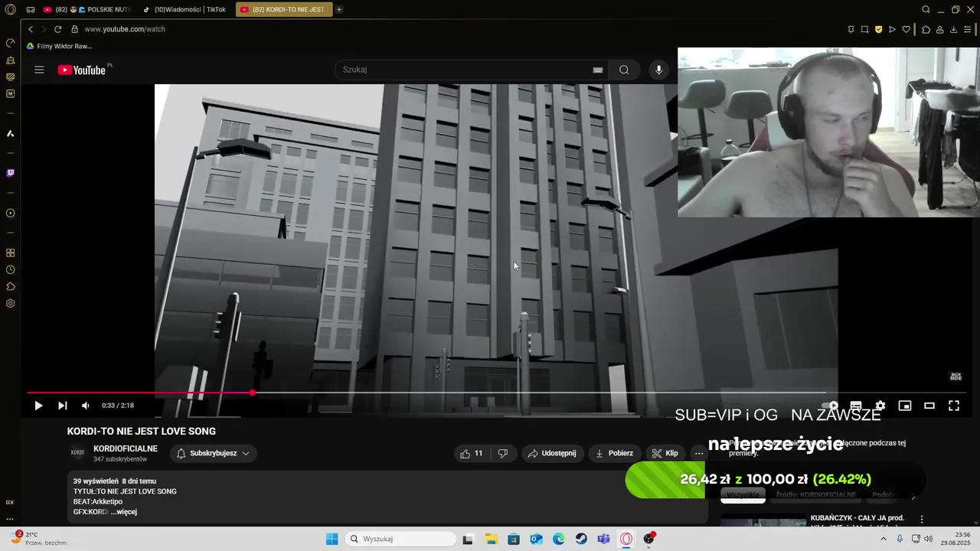
Task: Skip to the next video
Action: 63,406
